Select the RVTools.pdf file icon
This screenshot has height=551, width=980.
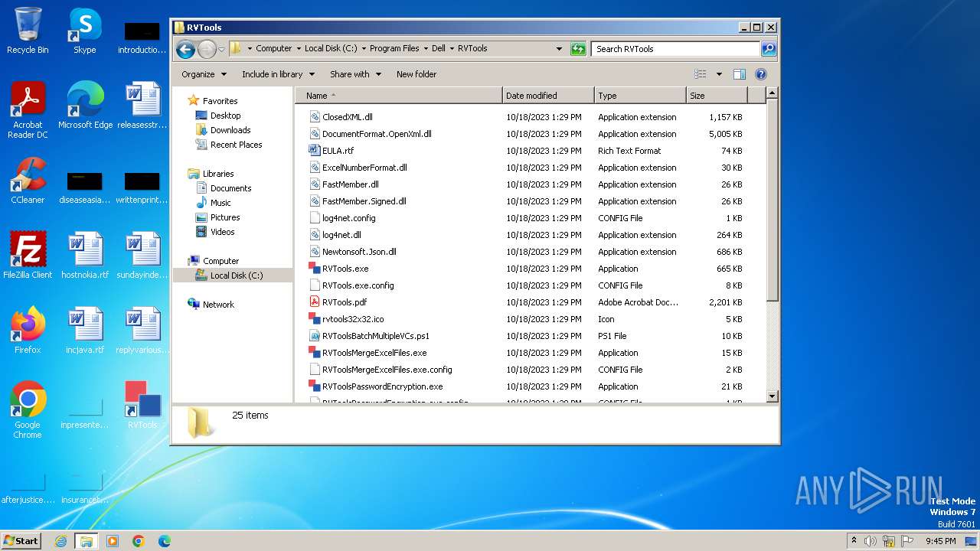click(314, 302)
